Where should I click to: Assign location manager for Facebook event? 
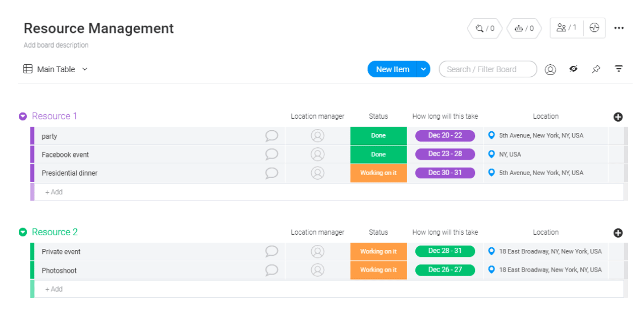(317, 155)
